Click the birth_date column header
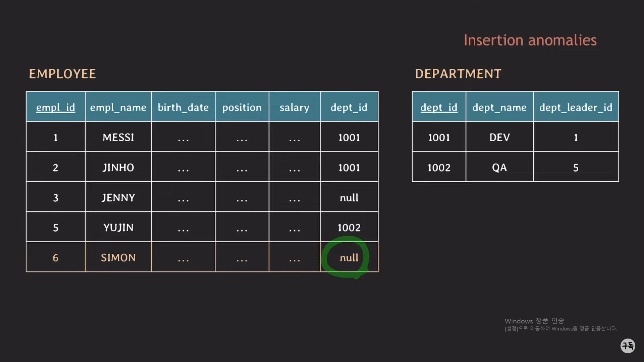This screenshot has width=644, height=362. coord(183,107)
